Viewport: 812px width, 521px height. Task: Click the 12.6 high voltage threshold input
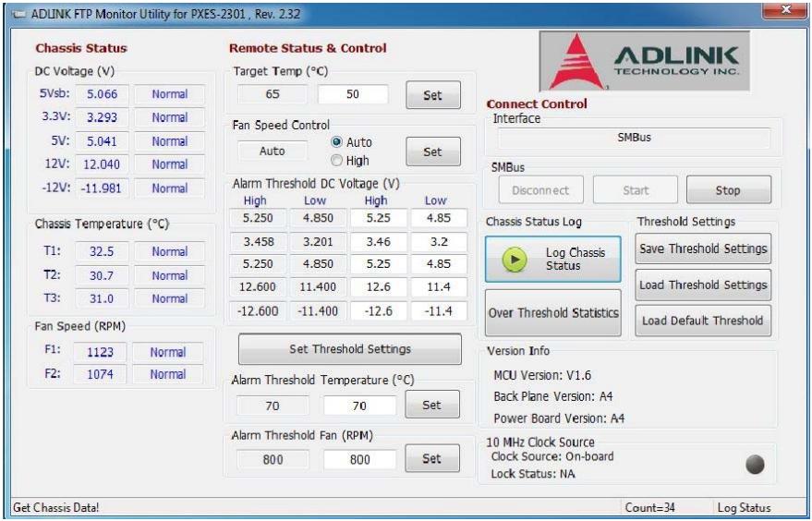click(x=379, y=287)
